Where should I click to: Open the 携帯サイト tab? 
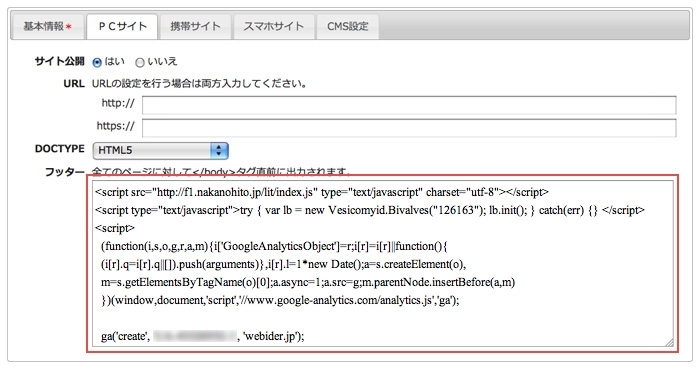(195, 27)
